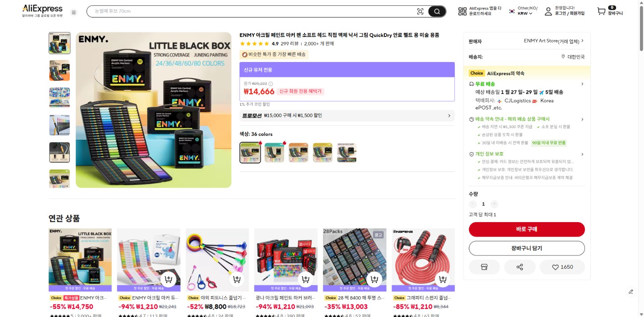Click into the search input field
The height and width of the screenshot is (317, 644).
(250, 11)
